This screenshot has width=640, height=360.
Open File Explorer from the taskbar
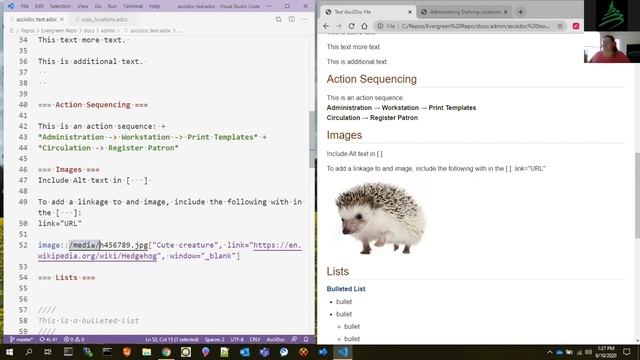(x=147, y=352)
